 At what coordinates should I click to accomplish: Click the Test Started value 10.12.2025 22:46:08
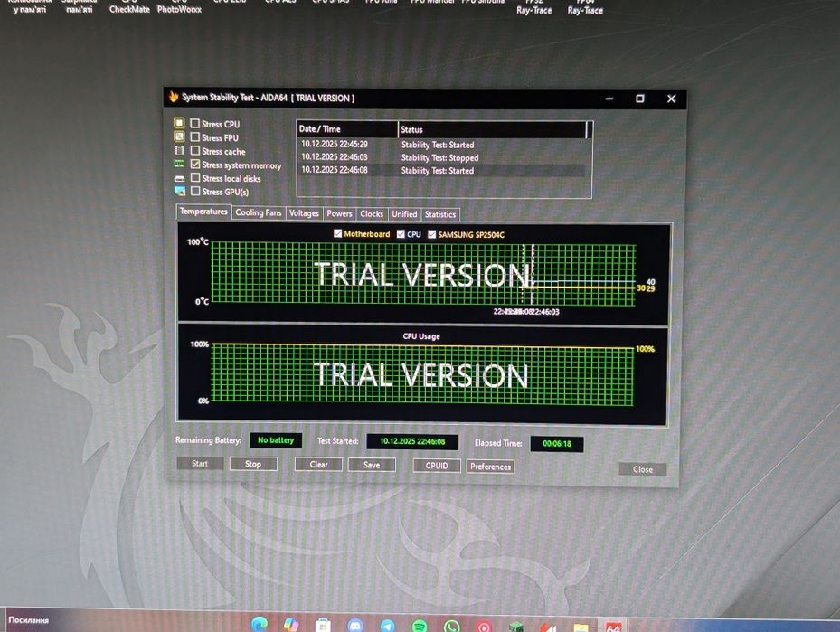412,441
